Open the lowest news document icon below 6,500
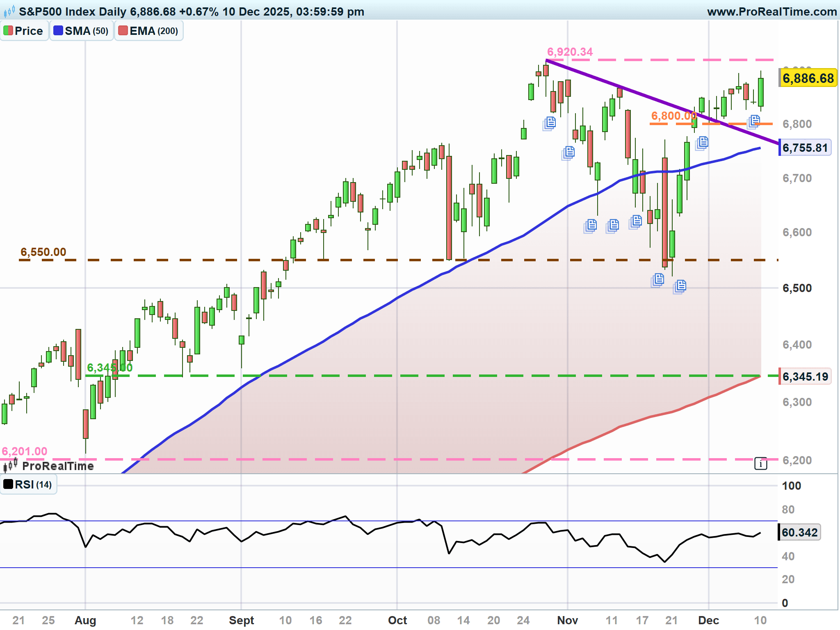Viewport: 840px width, 630px height. 680,286
